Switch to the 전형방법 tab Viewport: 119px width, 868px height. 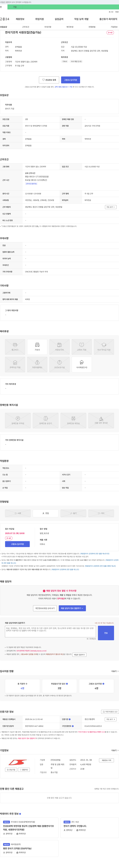(92, 27)
